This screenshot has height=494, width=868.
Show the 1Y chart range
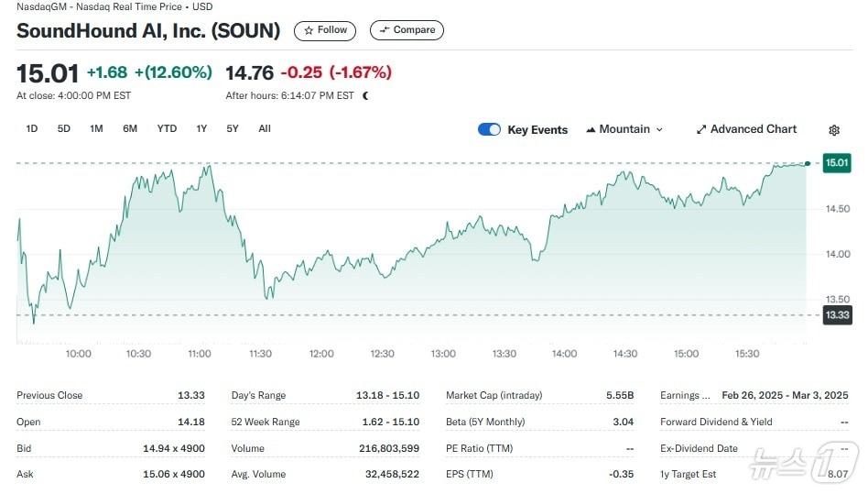[x=201, y=128]
